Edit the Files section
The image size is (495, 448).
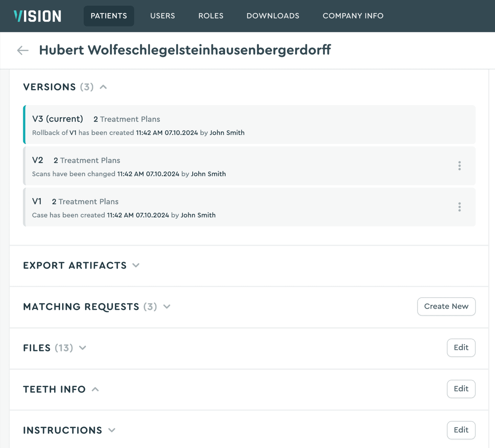(461, 348)
